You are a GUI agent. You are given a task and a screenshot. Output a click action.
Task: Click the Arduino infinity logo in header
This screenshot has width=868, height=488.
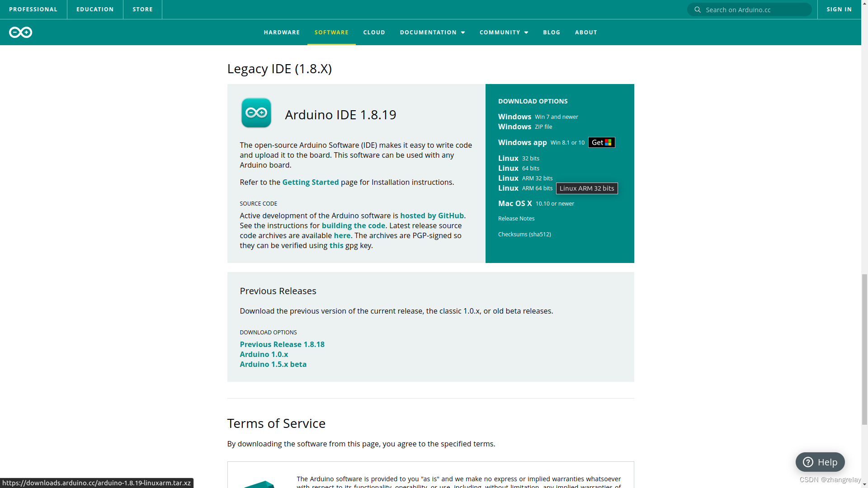(20, 32)
